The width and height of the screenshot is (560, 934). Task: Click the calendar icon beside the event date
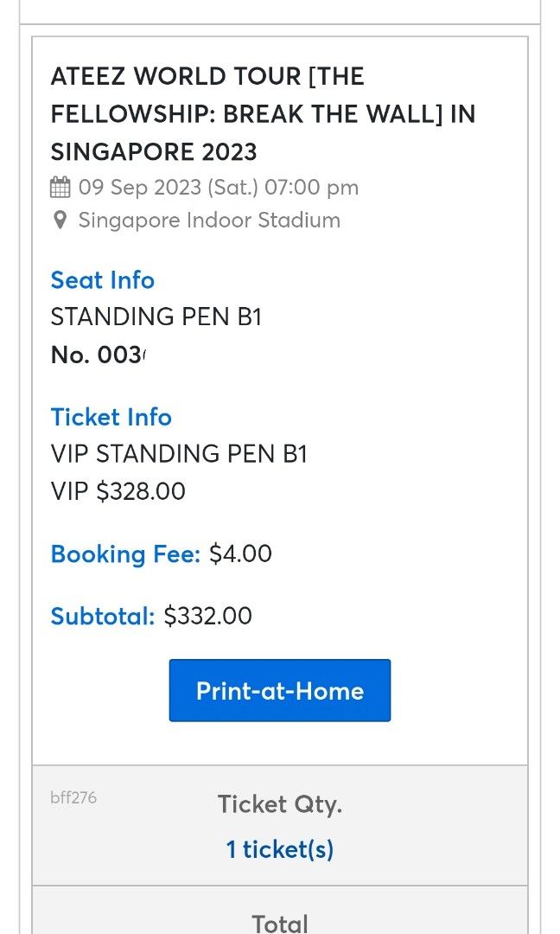point(59,187)
